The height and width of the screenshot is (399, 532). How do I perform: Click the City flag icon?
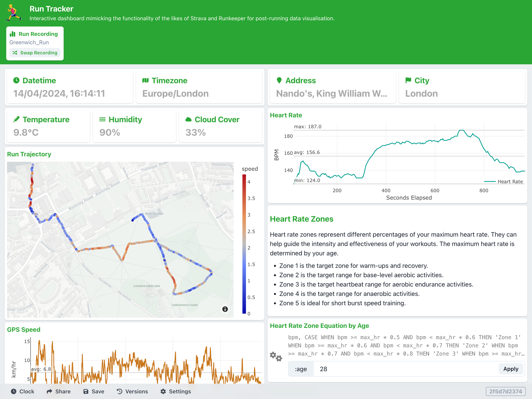[x=408, y=81]
